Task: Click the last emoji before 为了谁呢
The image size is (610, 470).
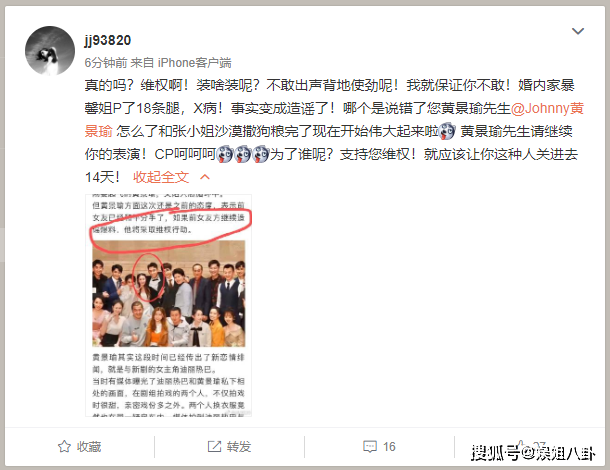Action: [x=261, y=154]
